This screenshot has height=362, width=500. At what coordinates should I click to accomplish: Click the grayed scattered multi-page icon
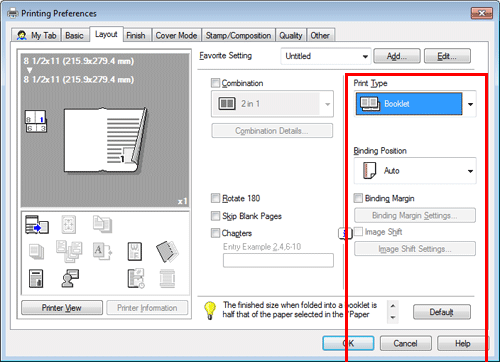point(69,252)
